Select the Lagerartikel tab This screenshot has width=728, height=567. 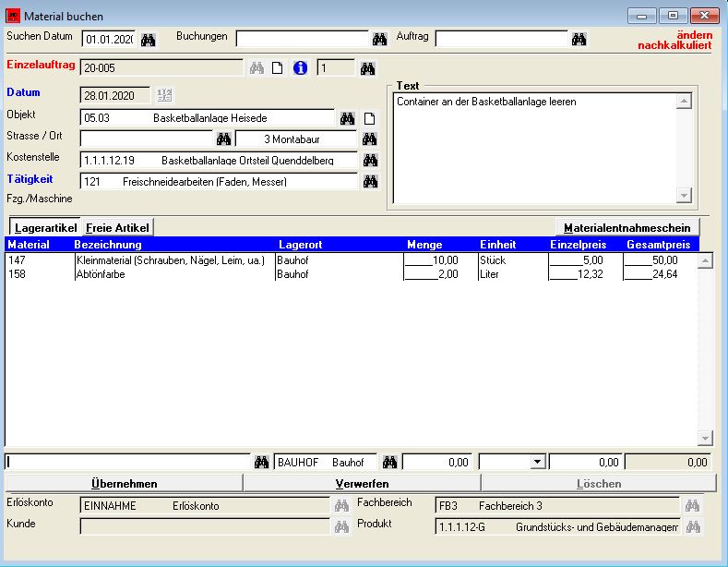(x=45, y=227)
